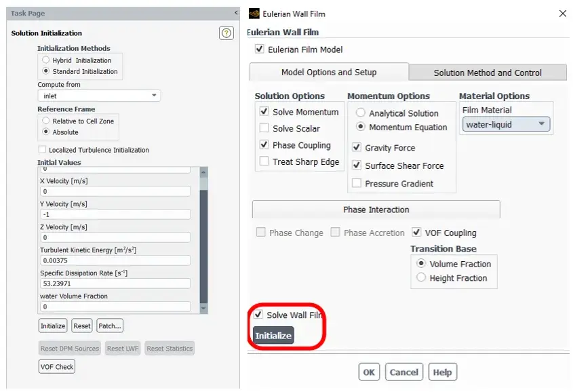Click the Y Velocity input field

point(115,214)
